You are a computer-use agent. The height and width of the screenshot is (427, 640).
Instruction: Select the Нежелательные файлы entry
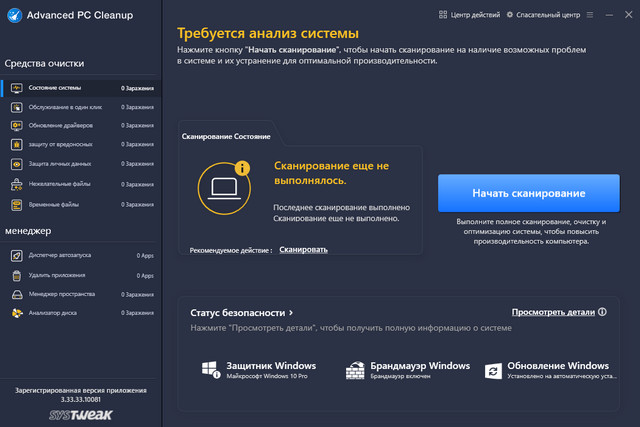point(82,185)
